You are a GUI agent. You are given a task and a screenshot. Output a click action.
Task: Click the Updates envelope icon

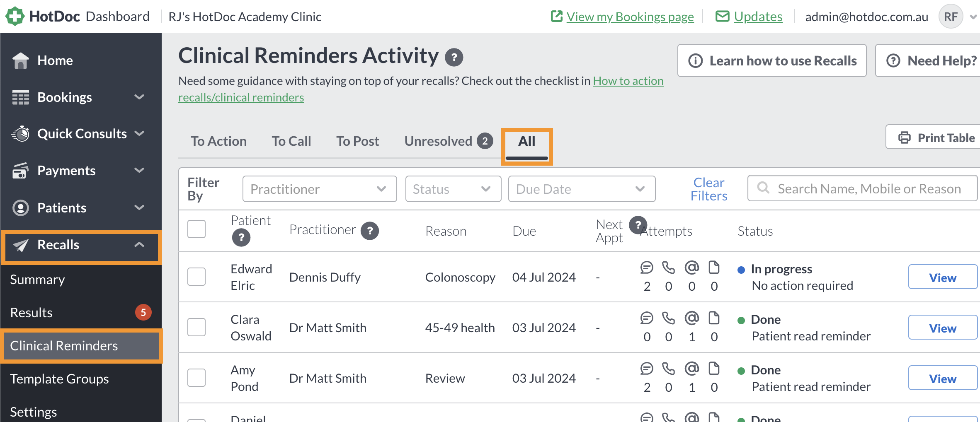pos(723,17)
